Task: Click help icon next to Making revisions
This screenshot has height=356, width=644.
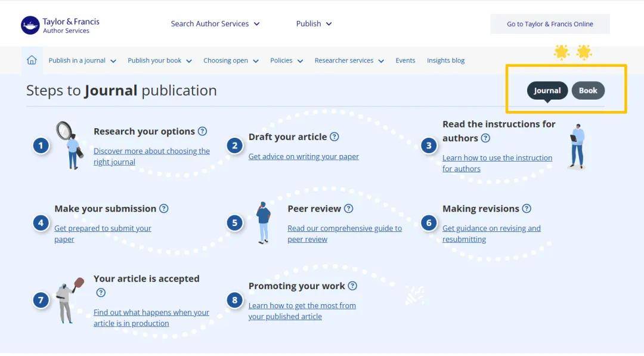Action: pos(527,209)
